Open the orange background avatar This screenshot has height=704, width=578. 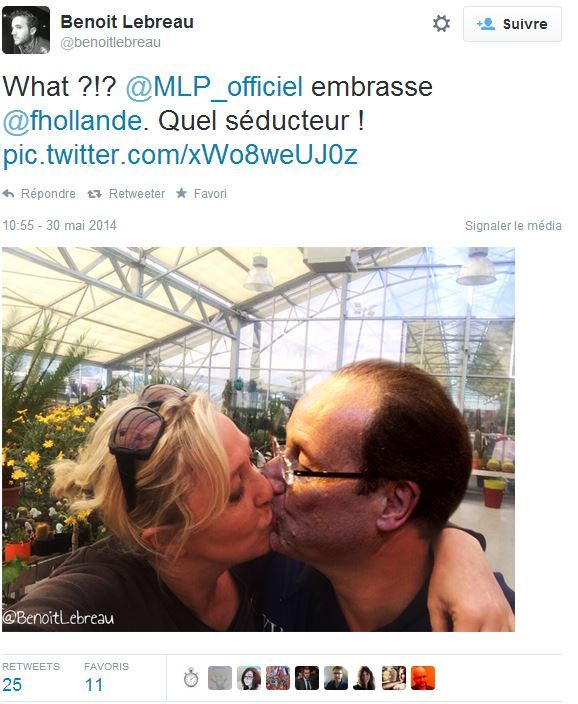tap(423, 678)
